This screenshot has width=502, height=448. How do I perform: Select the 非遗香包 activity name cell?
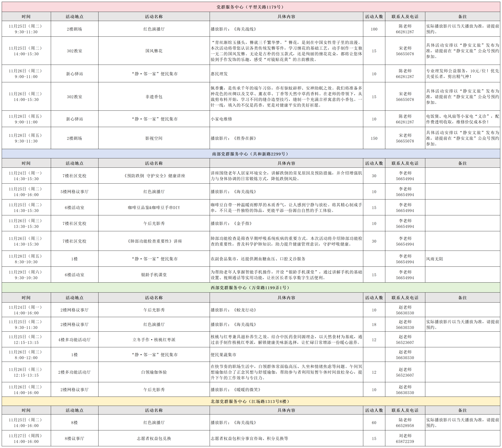[x=154, y=97]
